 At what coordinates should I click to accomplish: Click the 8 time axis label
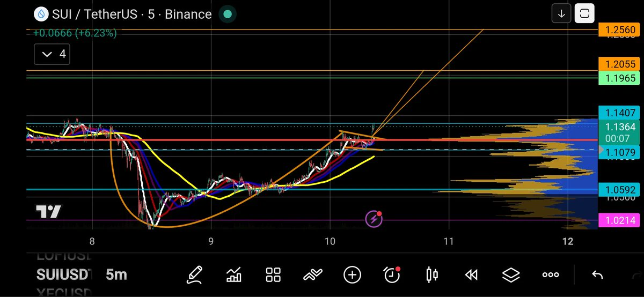tap(92, 242)
